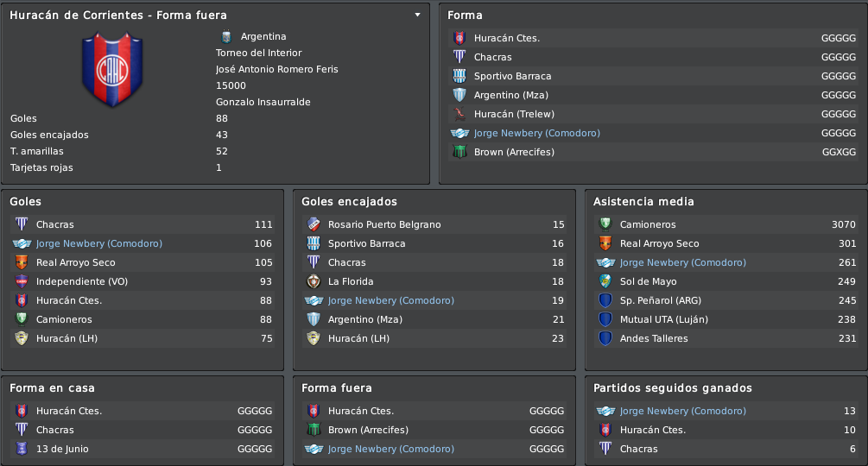Select José Antonio Romero Feris stadium name
The height and width of the screenshot is (466, 868).
coord(276,69)
